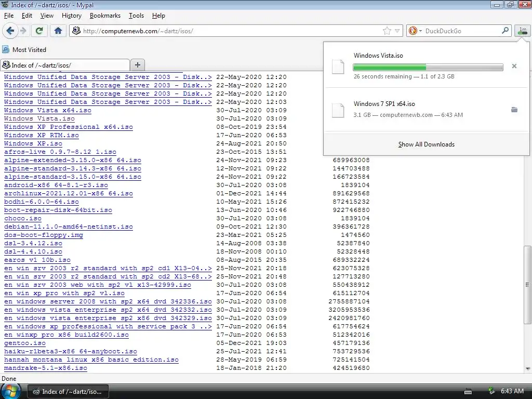
Task: Open the History menu
Action: click(x=72, y=16)
